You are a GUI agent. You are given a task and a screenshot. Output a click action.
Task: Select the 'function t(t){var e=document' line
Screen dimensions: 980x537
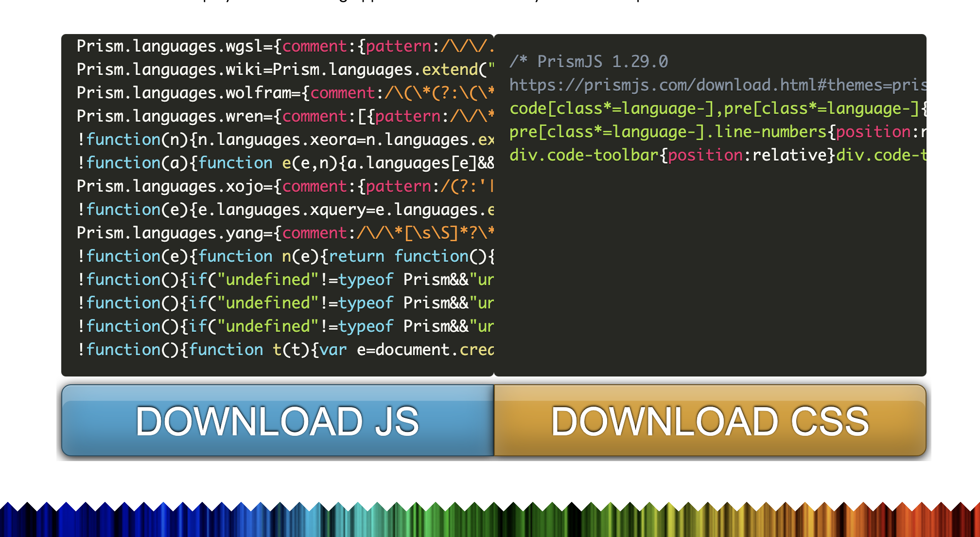tap(285, 350)
